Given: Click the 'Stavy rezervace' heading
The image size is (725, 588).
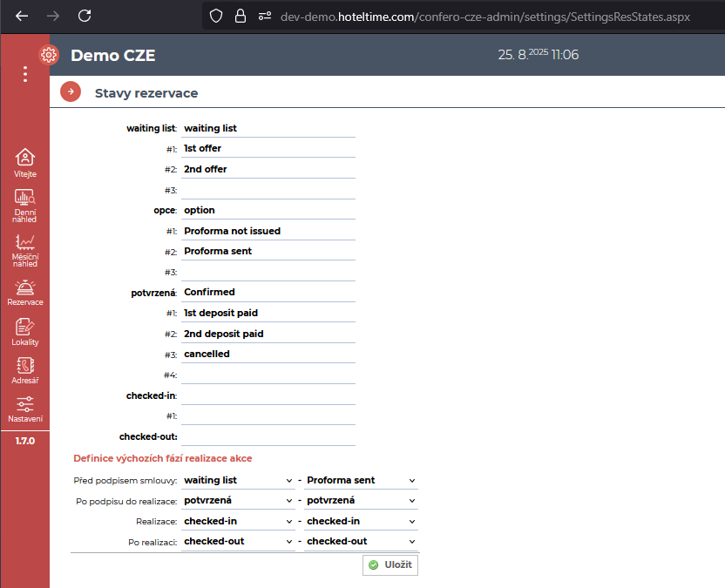Looking at the screenshot, I should tap(146, 93).
